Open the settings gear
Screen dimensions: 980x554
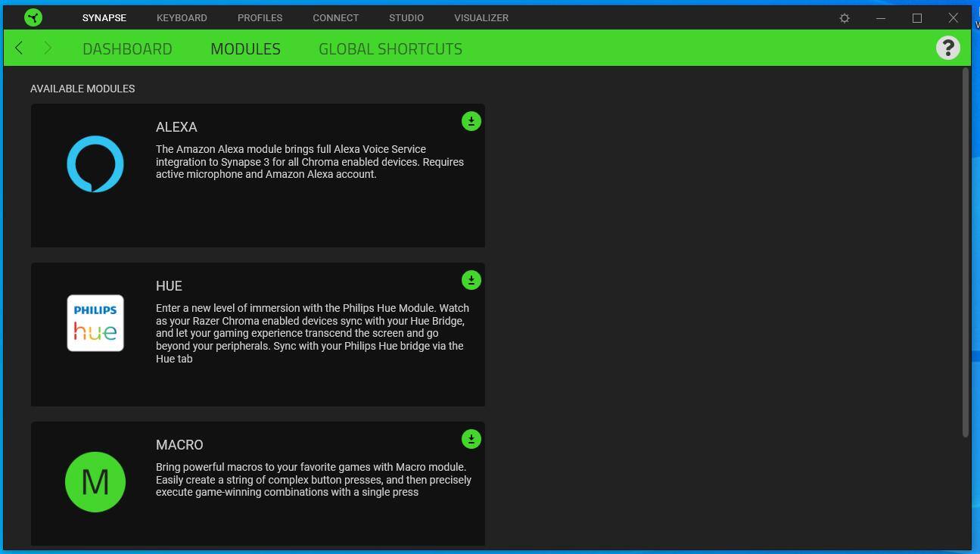tap(845, 18)
